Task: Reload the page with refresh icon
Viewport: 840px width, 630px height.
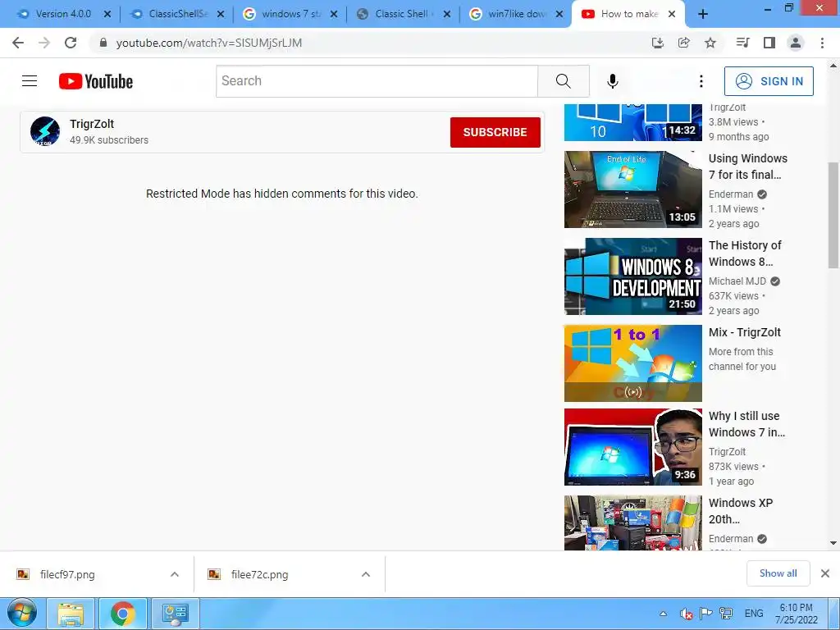Action: tap(71, 43)
